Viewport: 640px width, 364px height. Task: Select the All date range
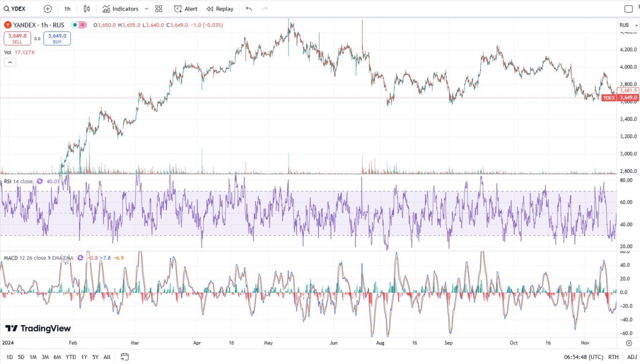[x=107, y=357]
